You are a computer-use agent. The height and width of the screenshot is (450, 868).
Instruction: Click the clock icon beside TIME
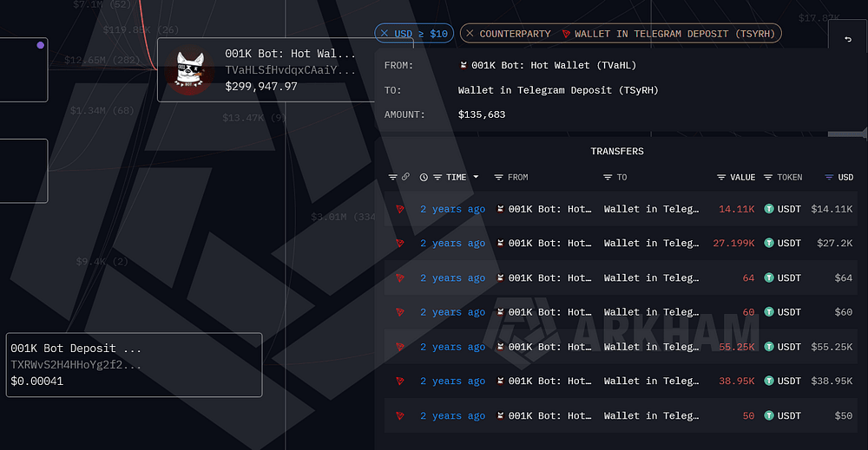(424, 178)
